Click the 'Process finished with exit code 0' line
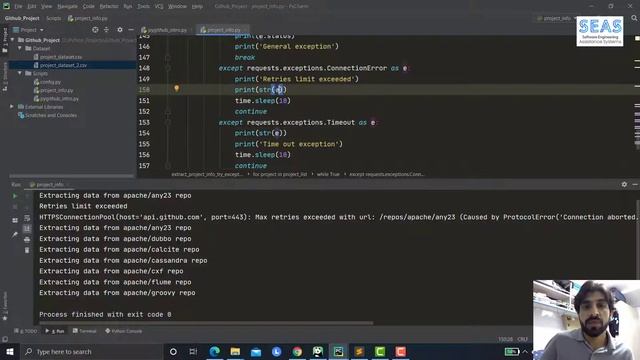 105,314
